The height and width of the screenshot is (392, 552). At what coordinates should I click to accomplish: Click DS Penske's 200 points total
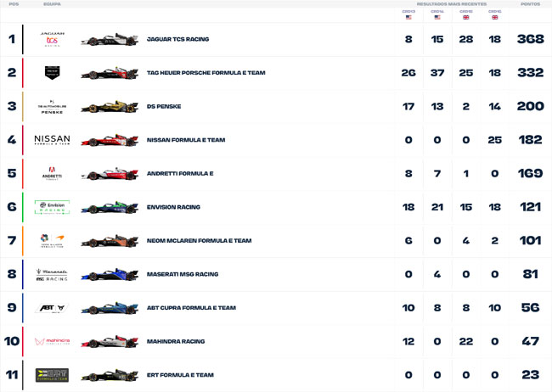click(531, 106)
